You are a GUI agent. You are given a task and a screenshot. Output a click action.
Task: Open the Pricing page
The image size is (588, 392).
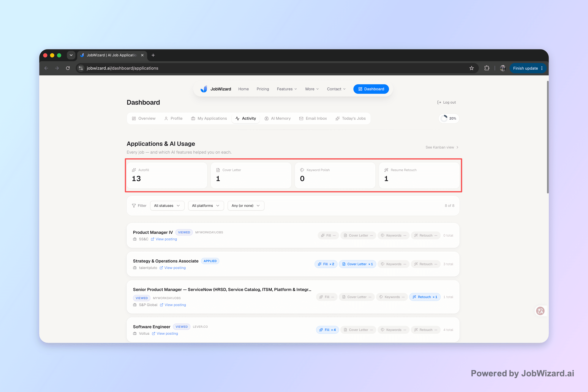pos(263,89)
